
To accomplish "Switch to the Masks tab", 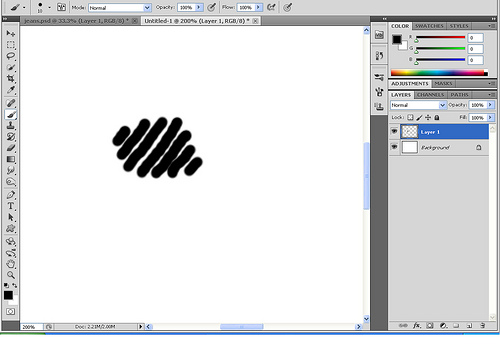I will coord(443,83).
